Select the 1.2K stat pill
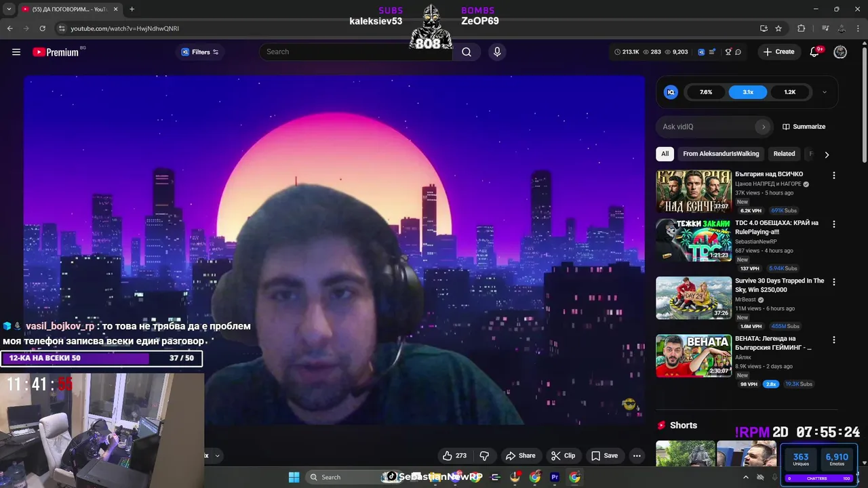The image size is (868, 488). tap(790, 92)
